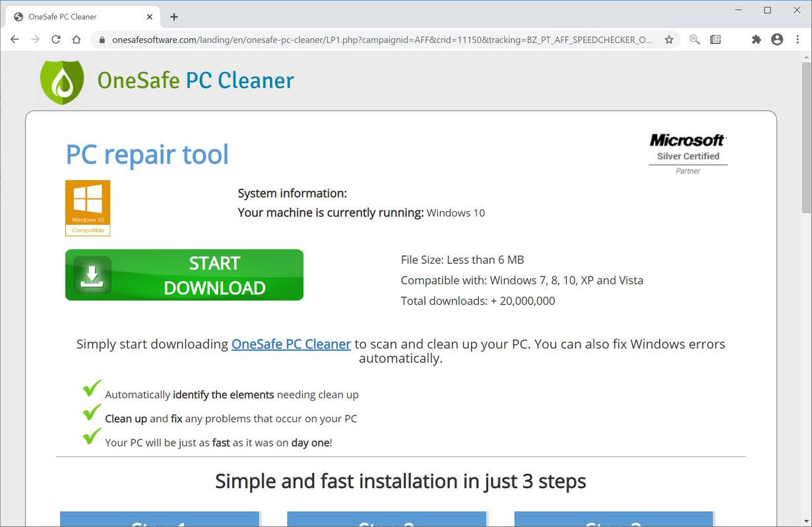This screenshot has height=527, width=812.
Task: Click the Microsoft Silver Certified Partner logo
Action: click(x=687, y=152)
